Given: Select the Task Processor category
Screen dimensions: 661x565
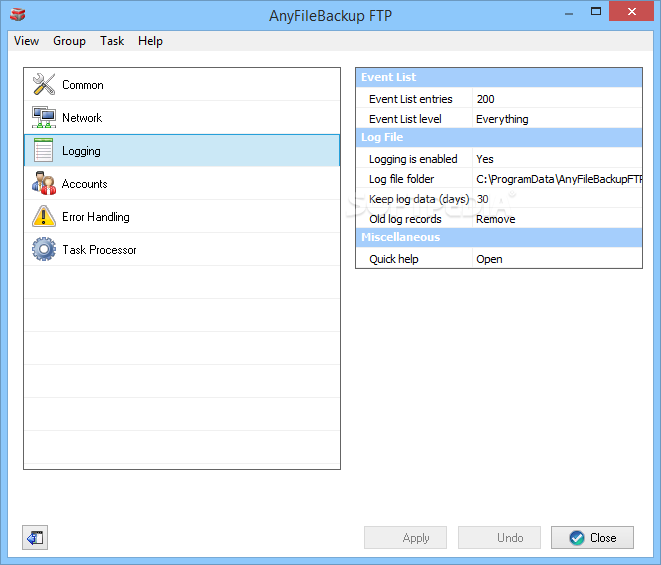Looking at the screenshot, I should pyautogui.click(x=182, y=249).
